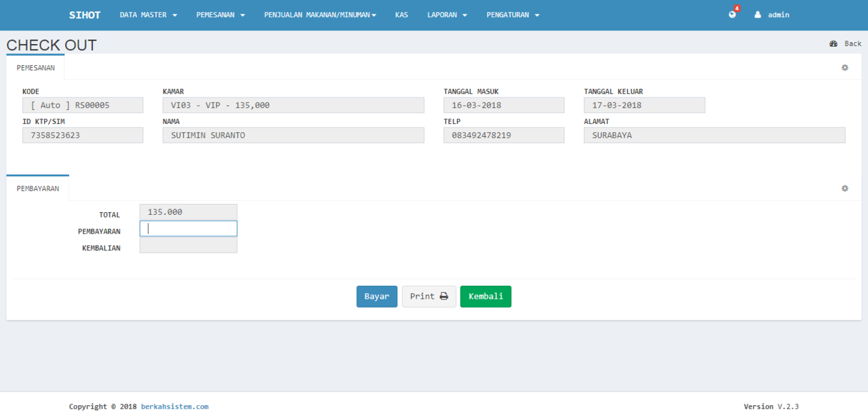Expand the DATA MASTER dropdown menu
This screenshot has width=868, height=418.
coord(148,14)
